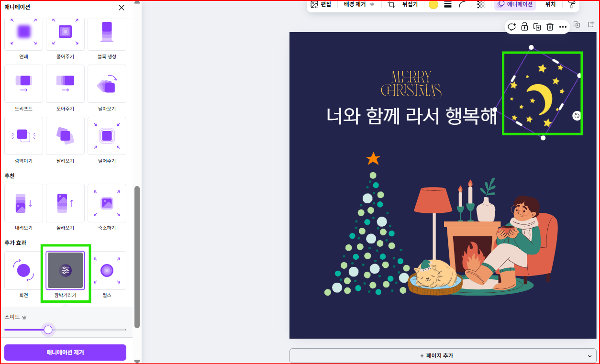Select the 펄스 pulse effect
This screenshot has width=600, height=364.
107,271
